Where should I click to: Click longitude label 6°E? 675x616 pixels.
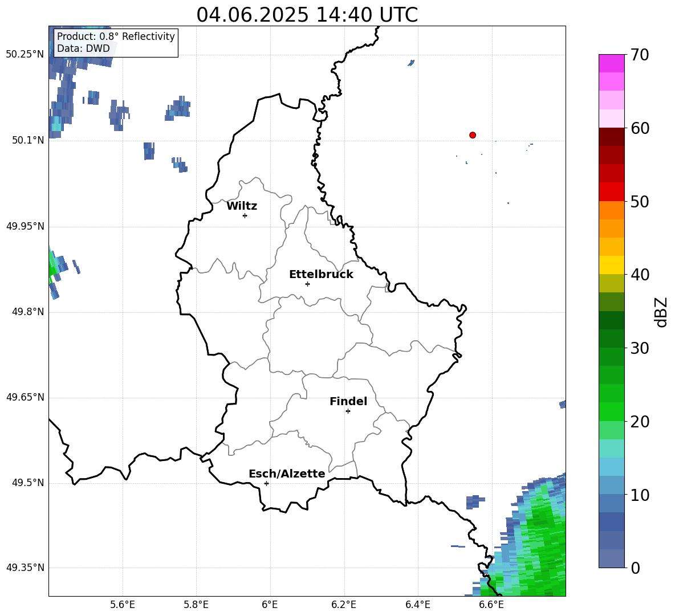pos(270,605)
